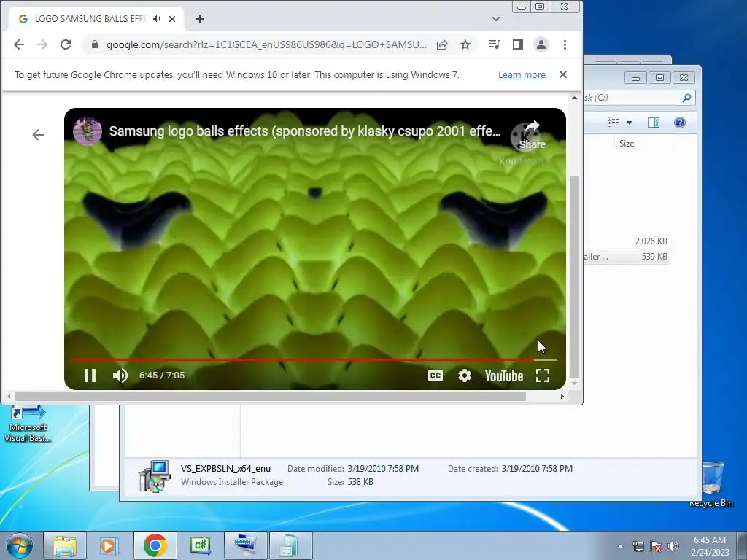Switch to Google Chrome on the taskbar
The height and width of the screenshot is (560, 747).
(x=155, y=545)
